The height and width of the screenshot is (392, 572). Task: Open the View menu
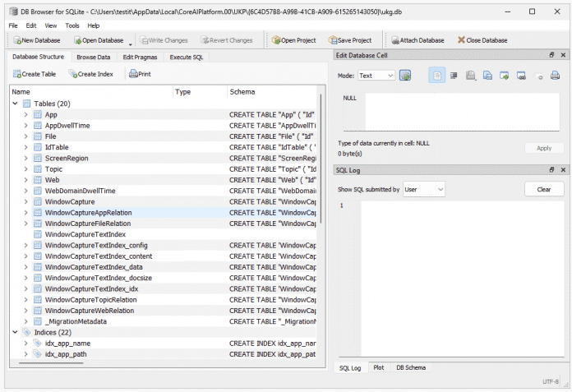pos(51,25)
